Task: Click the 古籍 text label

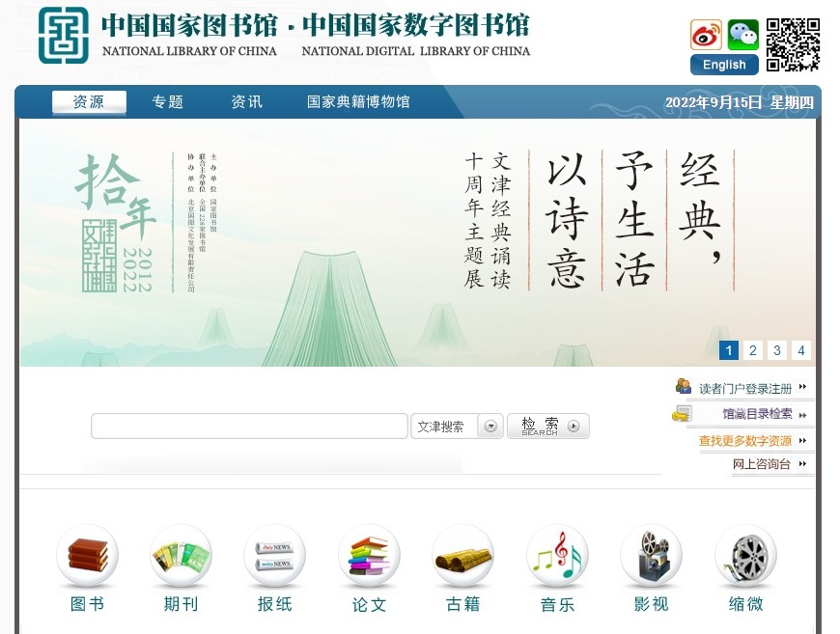Action: pyautogui.click(x=462, y=604)
